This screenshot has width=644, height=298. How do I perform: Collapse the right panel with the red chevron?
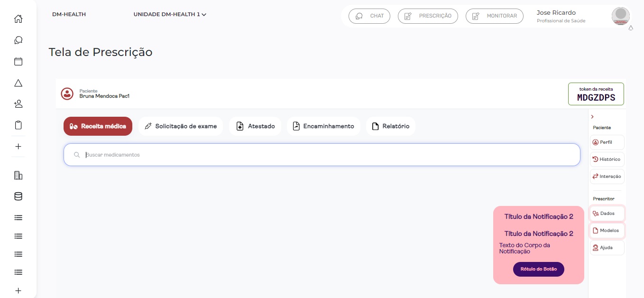[592, 117]
